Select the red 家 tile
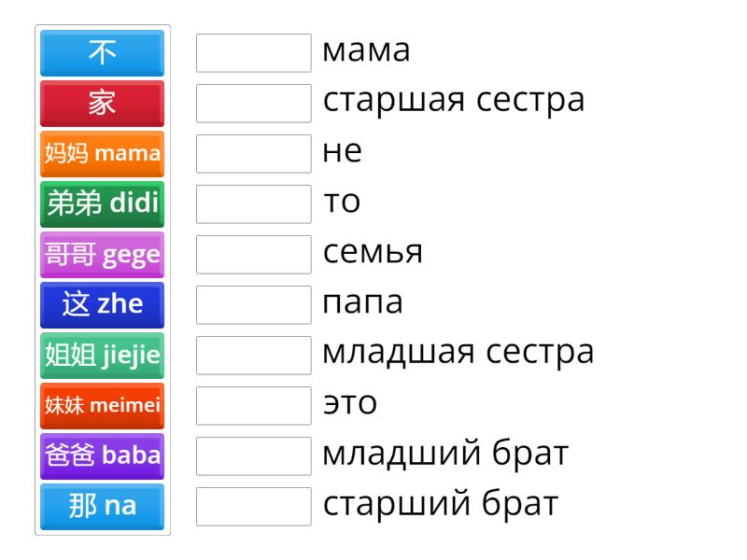 (103, 104)
